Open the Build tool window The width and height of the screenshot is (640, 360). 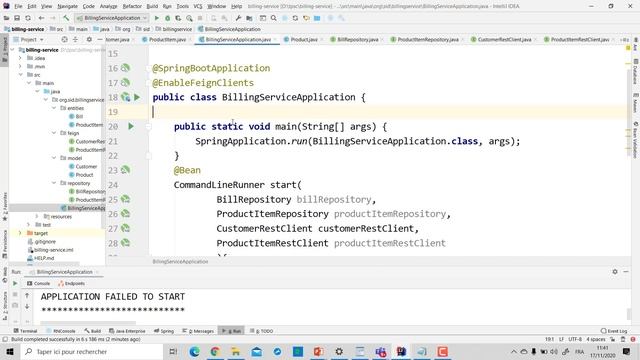point(93,331)
